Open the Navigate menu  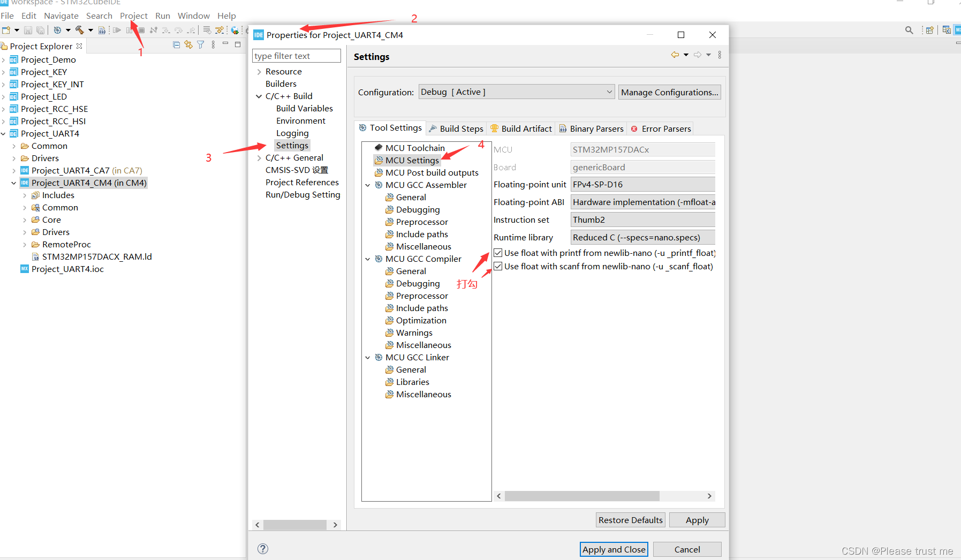point(61,16)
